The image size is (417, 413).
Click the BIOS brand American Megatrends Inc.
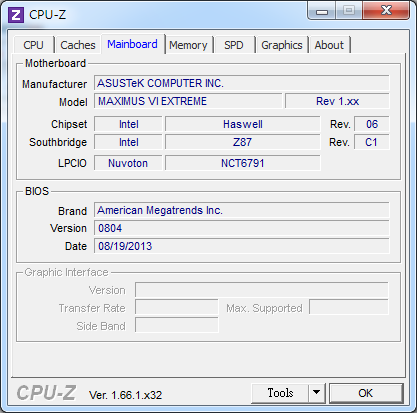click(242, 210)
